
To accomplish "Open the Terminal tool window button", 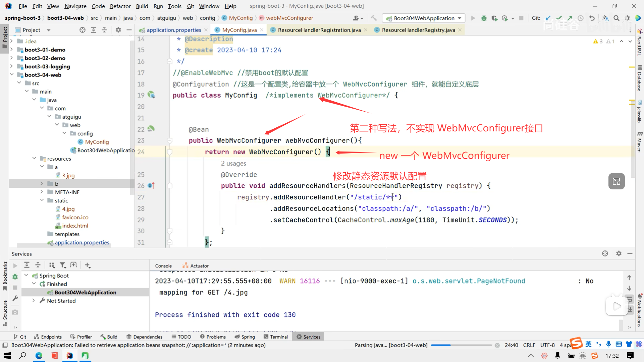I will click(x=276, y=337).
